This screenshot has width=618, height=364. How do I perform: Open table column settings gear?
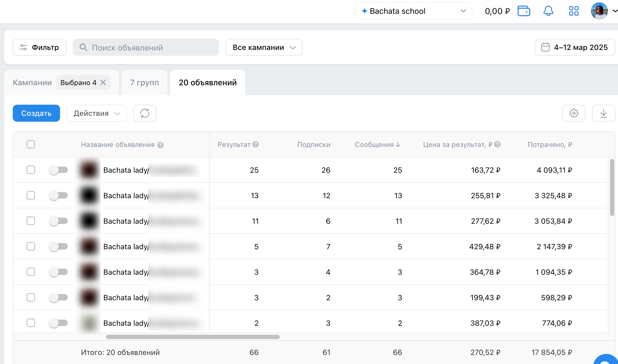click(x=574, y=113)
